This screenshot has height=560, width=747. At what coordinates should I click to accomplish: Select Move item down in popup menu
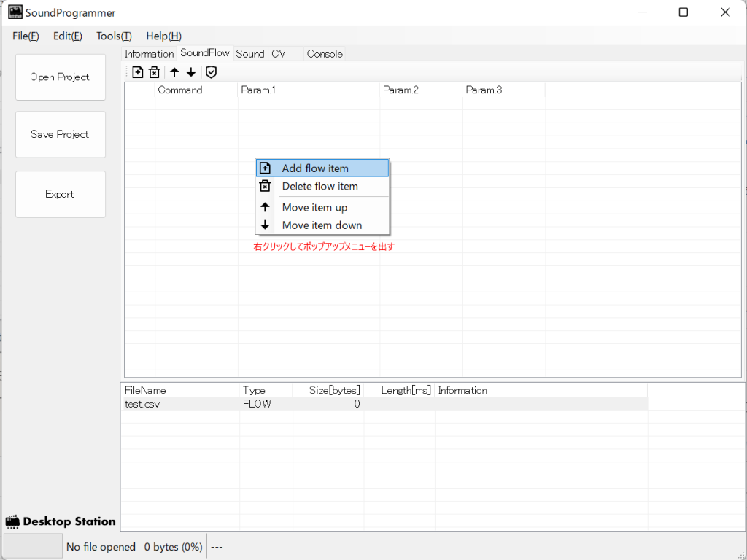tap(322, 225)
